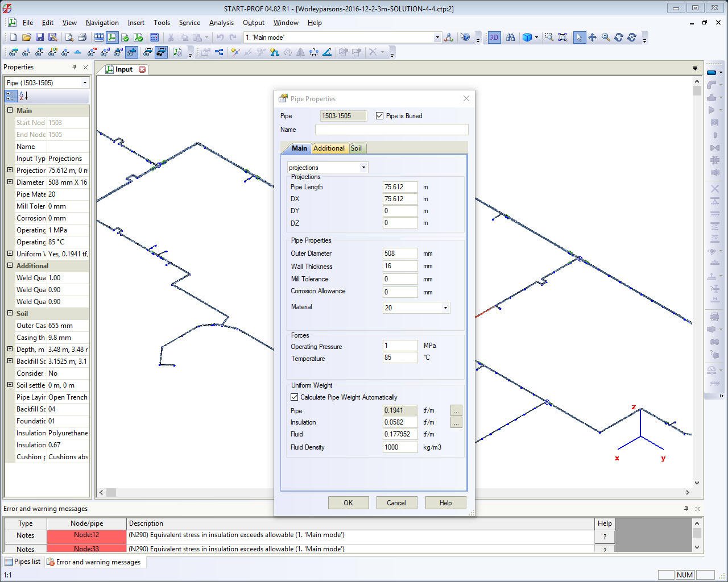Sort properties alphabetically with A-Z icon

coord(23,96)
